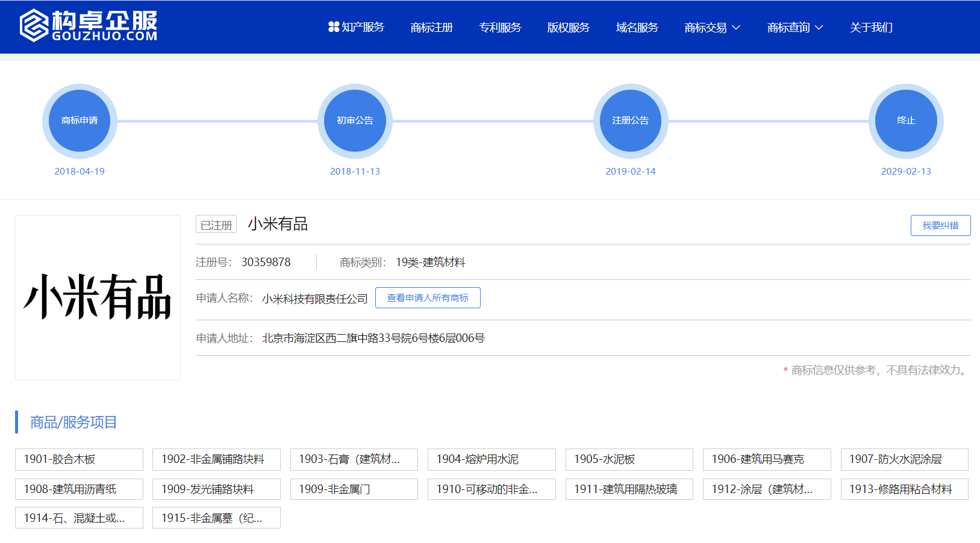Select item 1914-石、混凝土或...
This screenshot has height=543, width=980.
79,518
